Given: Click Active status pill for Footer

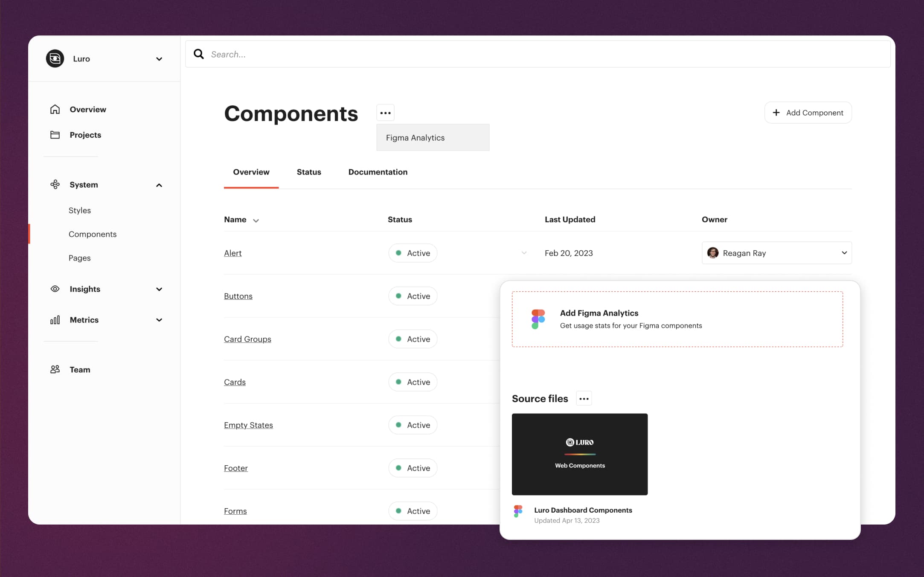Looking at the screenshot, I should pyautogui.click(x=413, y=468).
